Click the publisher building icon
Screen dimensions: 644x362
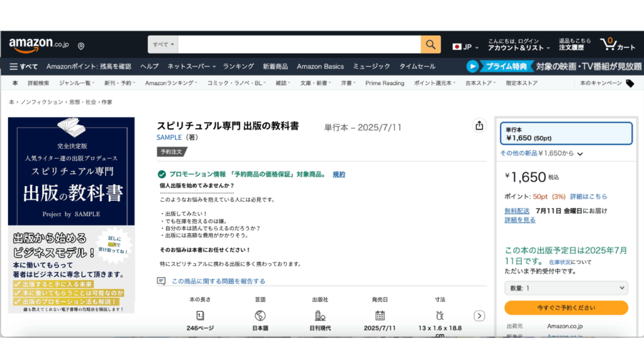coord(320,315)
